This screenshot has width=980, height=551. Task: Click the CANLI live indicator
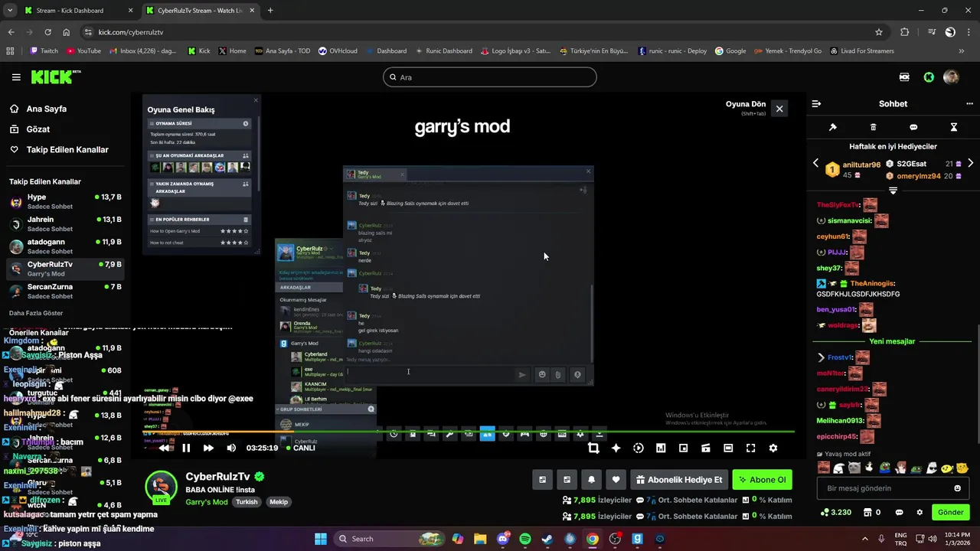pyautogui.click(x=299, y=448)
